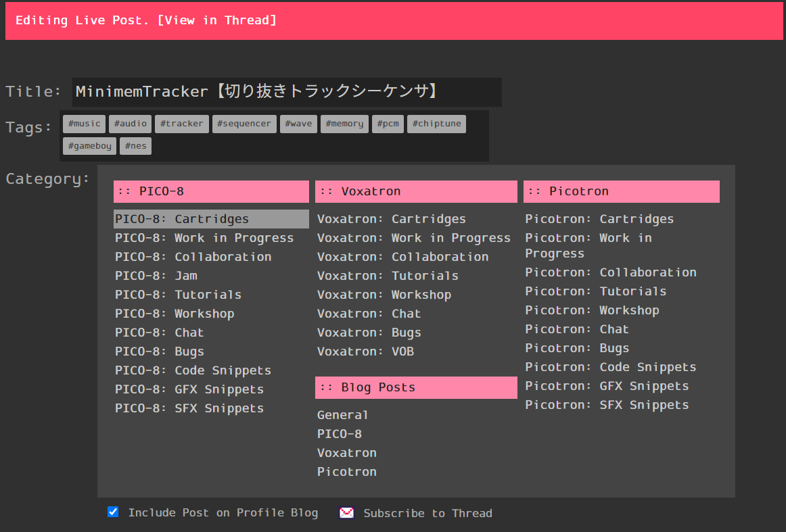Viewport: 786px width, 532px height.
Task: Select PICO-8: SFX Snippets category
Action: pyautogui.click(x=189, y=408)
